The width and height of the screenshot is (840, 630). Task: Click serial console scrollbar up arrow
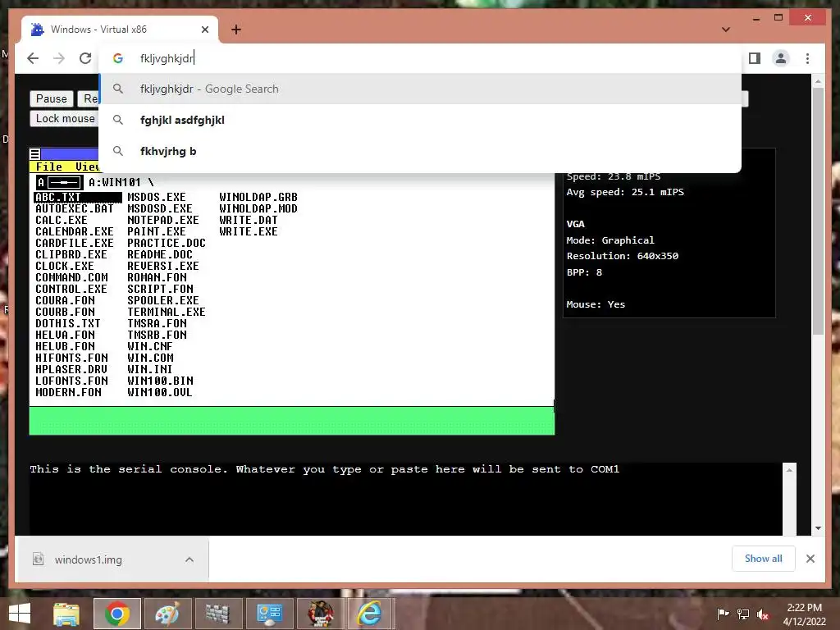point(789,470)
